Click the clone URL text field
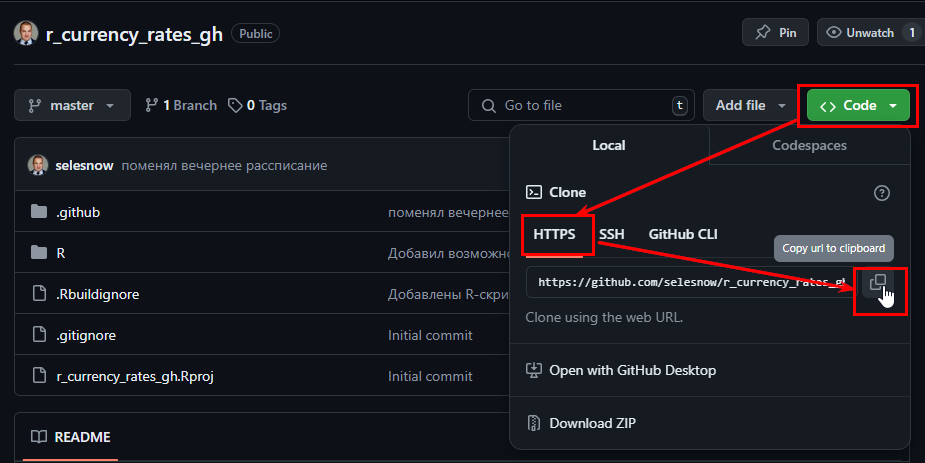Screen dimensions: 925x463 [x=690, y=282]
